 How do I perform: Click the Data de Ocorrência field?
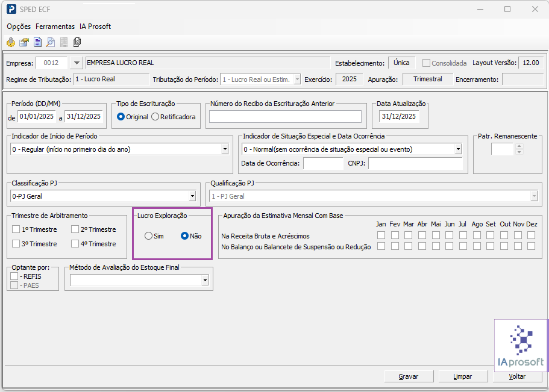point(323,163)
